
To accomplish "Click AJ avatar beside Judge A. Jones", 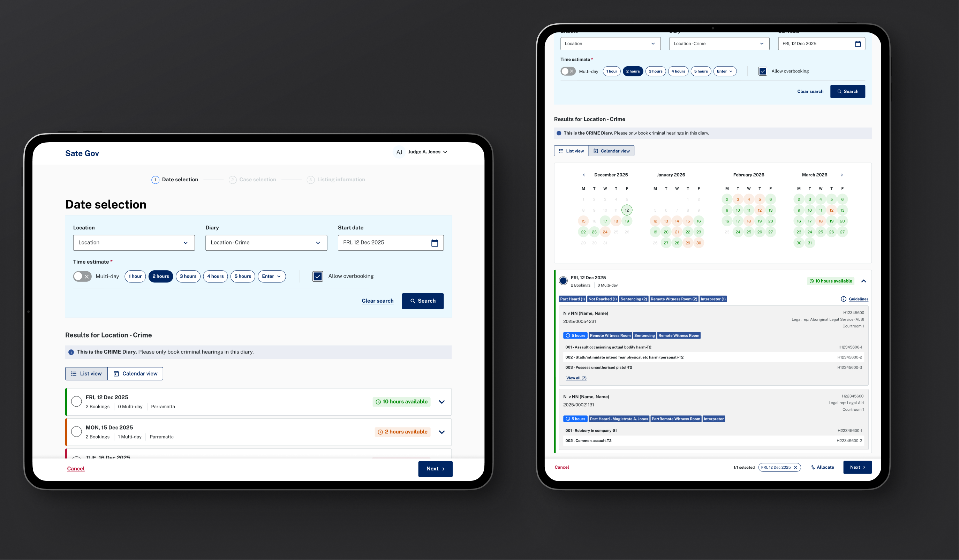I will click(x=399, y=152).
